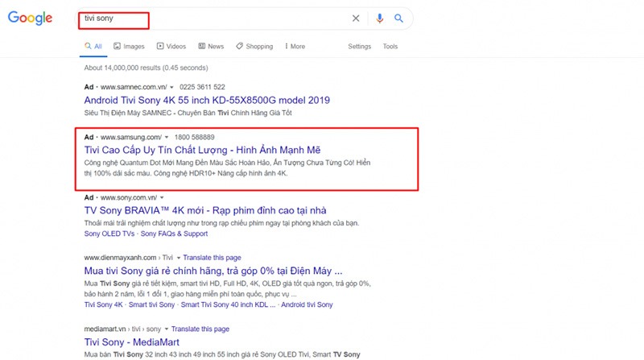644x360 pixels.
Task: Click into the 'tivi sony' search field
Action: pos(209,19)
